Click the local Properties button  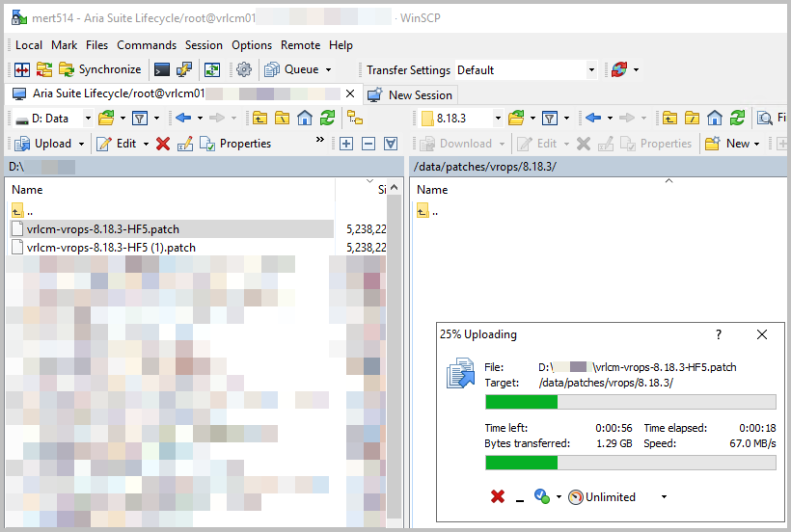coord(235,144)
